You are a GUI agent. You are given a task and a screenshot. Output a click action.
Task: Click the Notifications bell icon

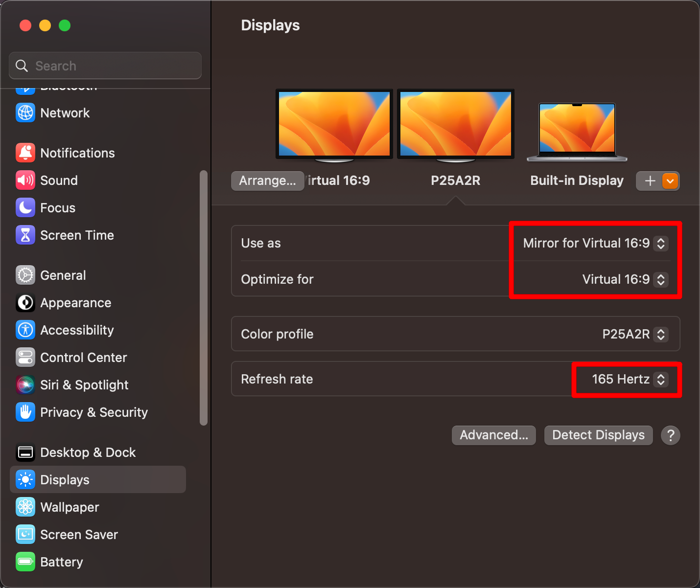click(25, 153)
